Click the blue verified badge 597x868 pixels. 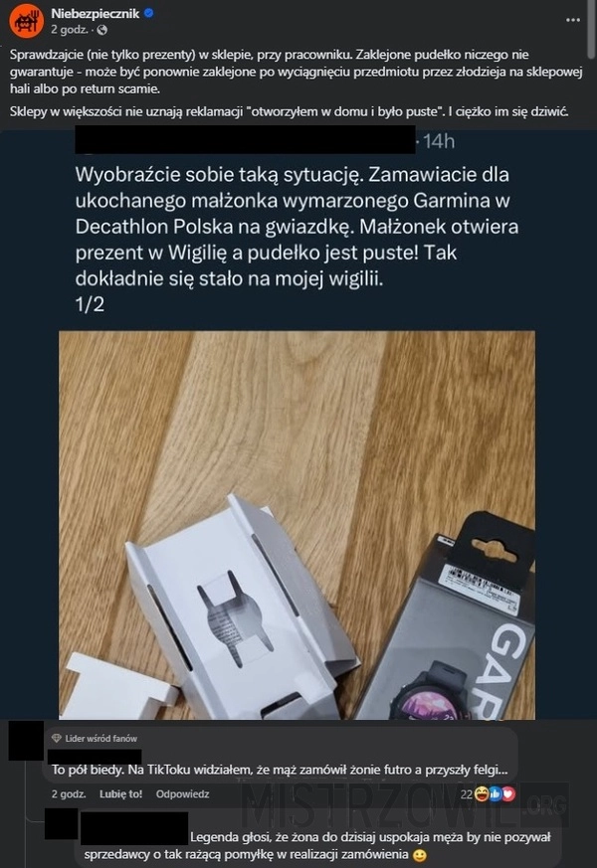[148, 13]
